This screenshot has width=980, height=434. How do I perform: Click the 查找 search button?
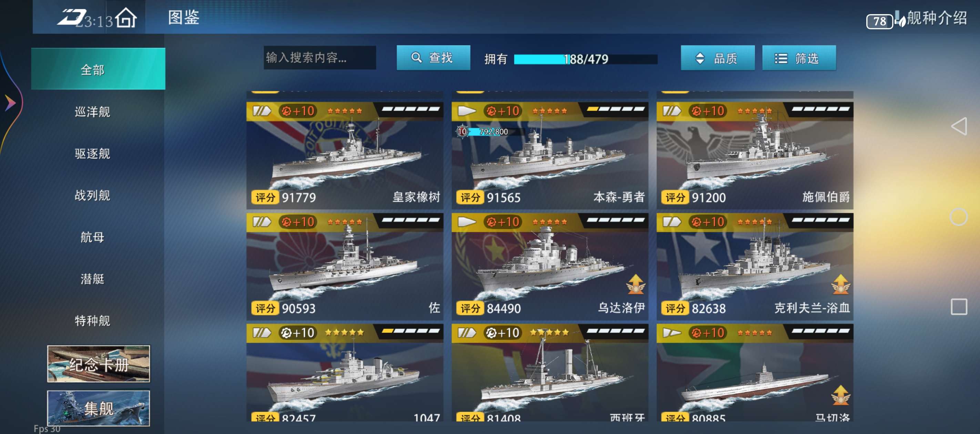click(x=433, y=58)
